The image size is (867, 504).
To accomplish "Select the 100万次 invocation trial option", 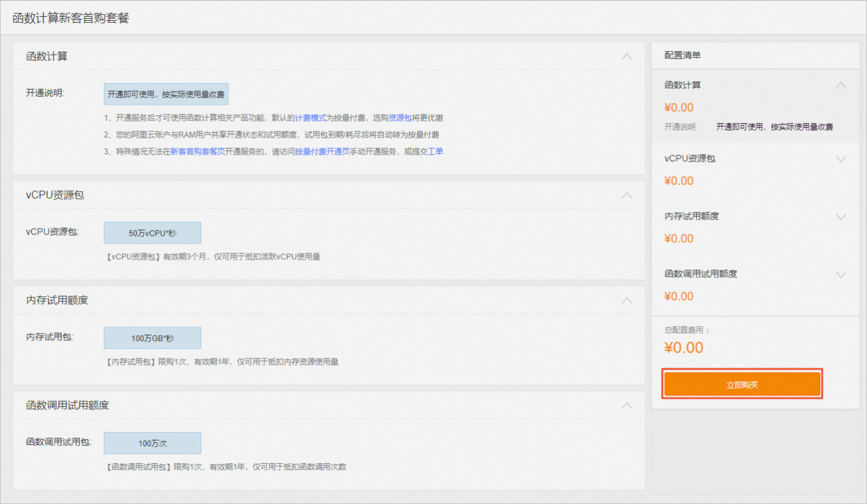I will [x=152, y=443].
